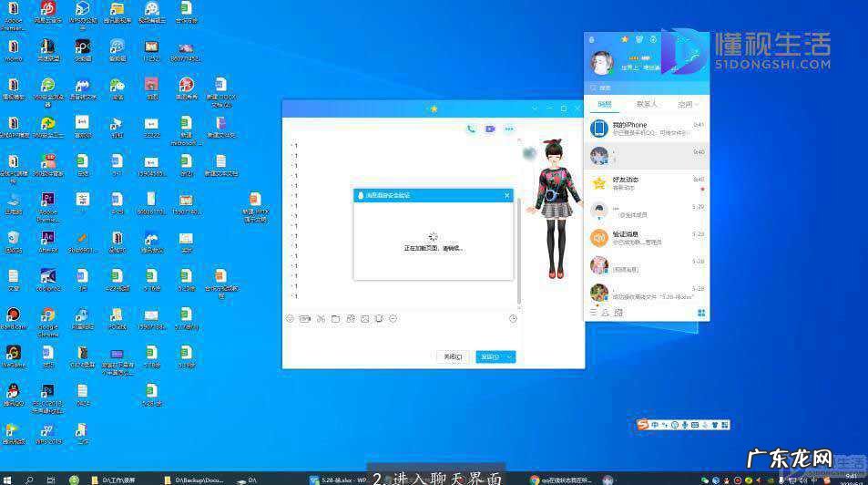
Task: Click the send file folder icon
Action: click(x=335, y=319)
